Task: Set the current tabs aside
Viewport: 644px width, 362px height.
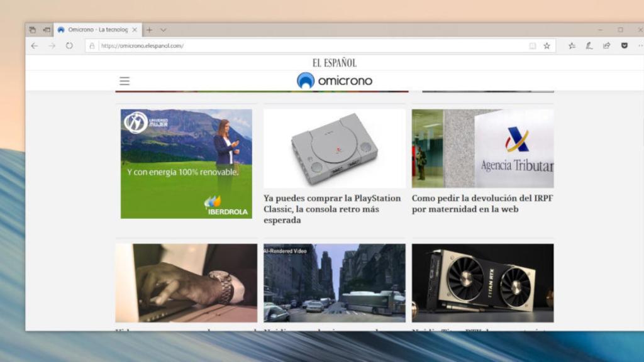Action: [33, 29]
